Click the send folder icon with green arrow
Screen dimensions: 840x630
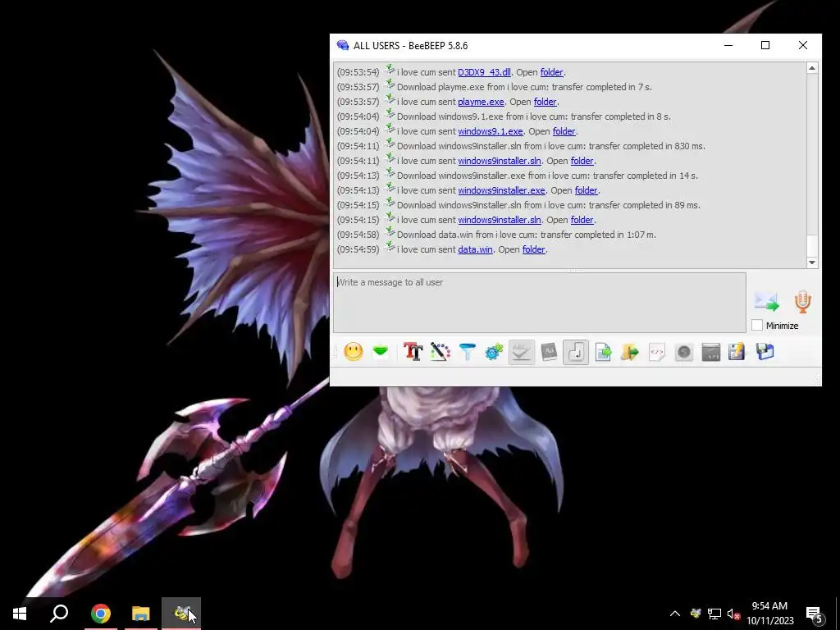click(630, 352)
